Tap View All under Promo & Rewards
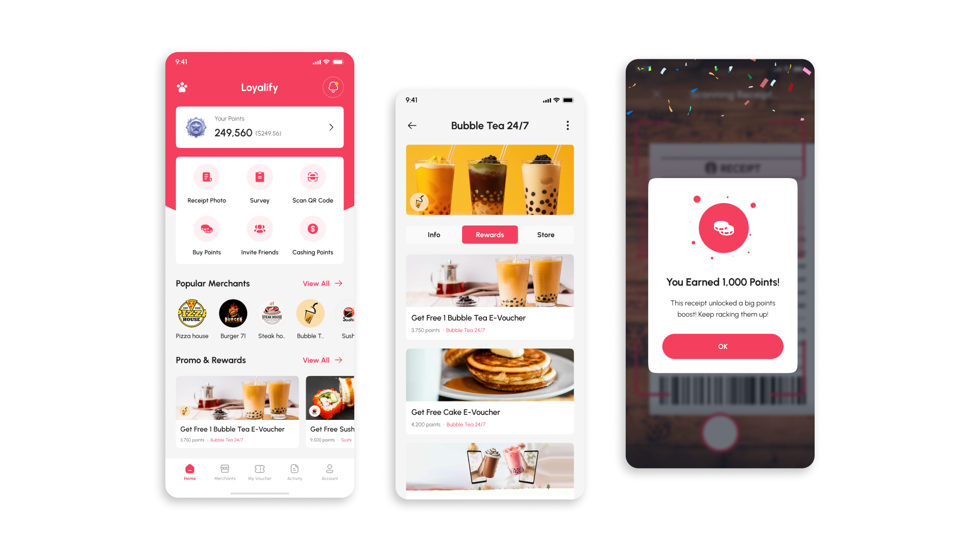Viewport: 980px width, 551px height. (x=322, y=360)
